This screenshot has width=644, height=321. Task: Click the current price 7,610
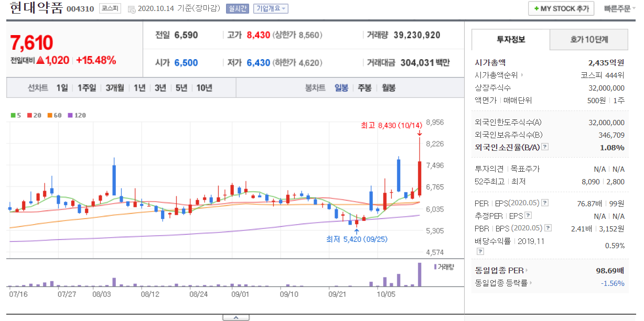(32, 42)
